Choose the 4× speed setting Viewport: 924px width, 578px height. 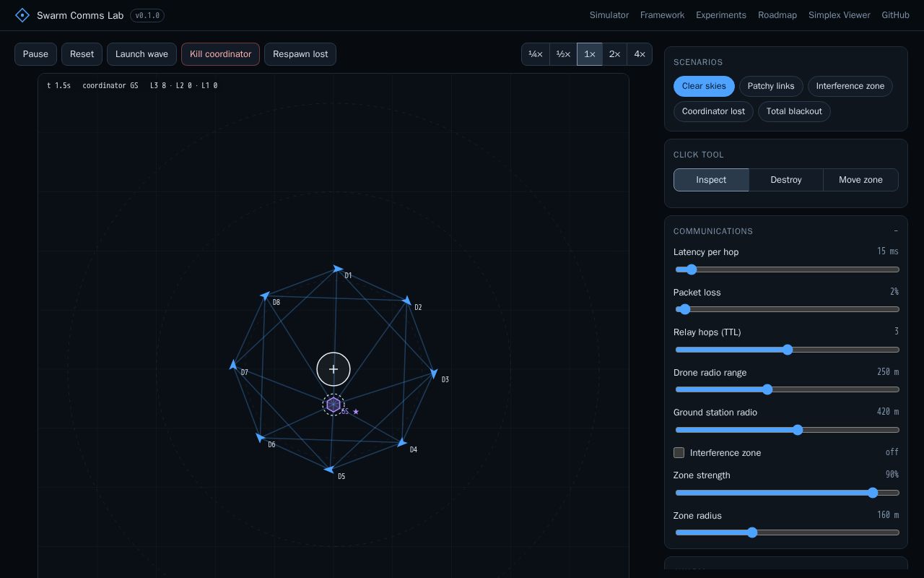point(640,54)
